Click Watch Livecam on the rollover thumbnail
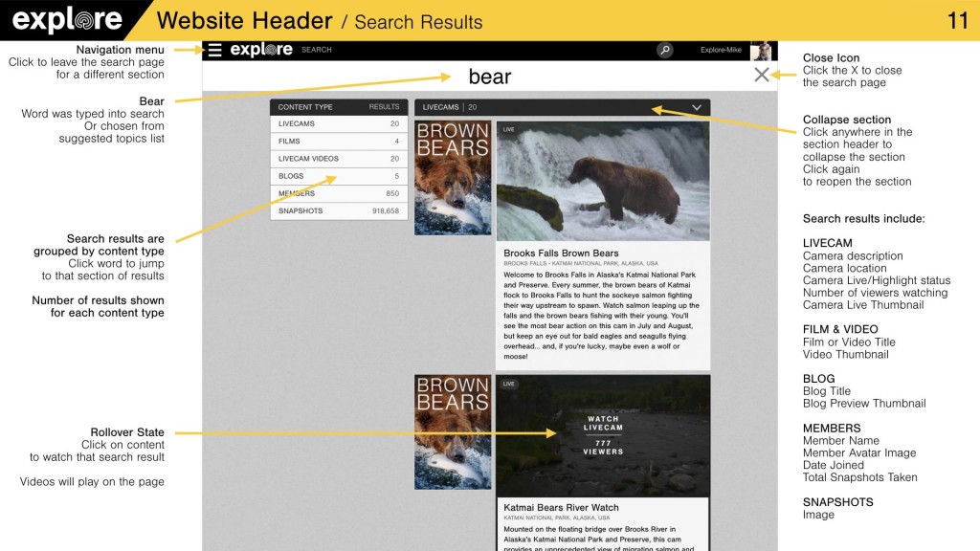The width and height of the screenshot is (980, 551). point(603,424)
